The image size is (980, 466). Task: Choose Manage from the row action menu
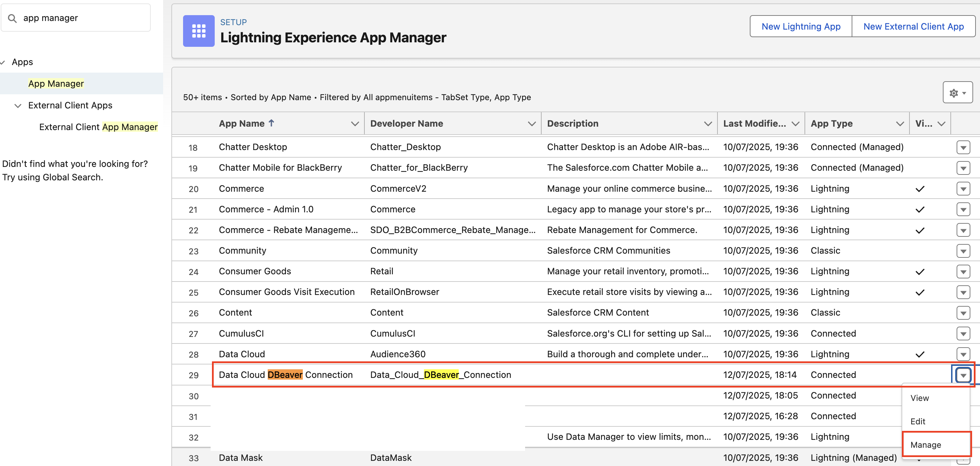(926, 444)
